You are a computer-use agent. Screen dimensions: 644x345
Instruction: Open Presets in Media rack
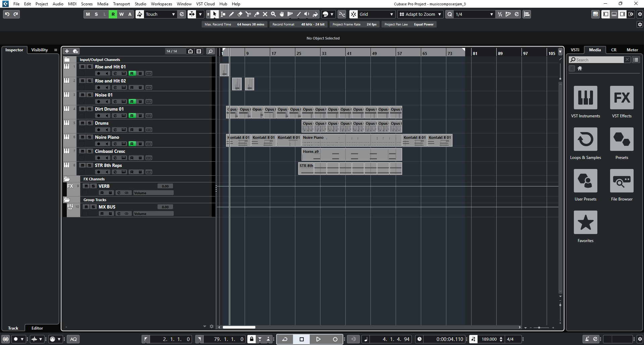[622, 139]
